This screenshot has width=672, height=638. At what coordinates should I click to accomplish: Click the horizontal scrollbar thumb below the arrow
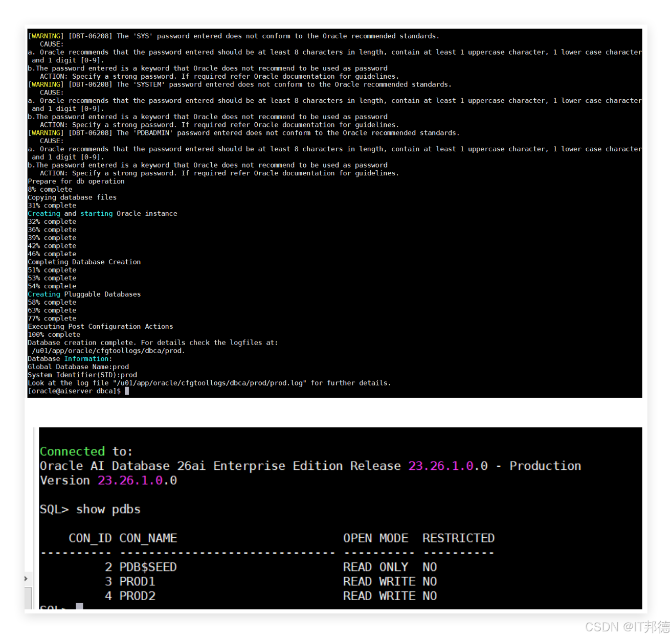point(28,597)
